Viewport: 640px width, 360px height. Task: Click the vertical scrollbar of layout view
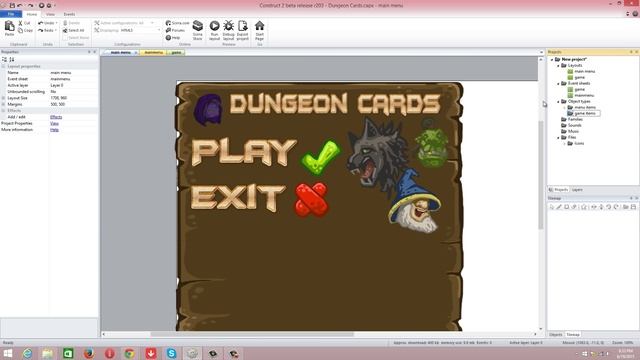[x=541, y=176]
